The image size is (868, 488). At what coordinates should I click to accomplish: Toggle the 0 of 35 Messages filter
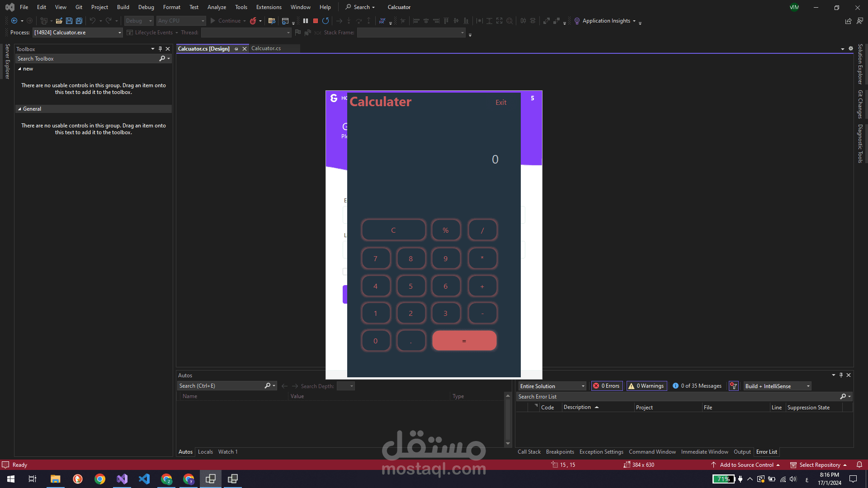tap(697, 386)
